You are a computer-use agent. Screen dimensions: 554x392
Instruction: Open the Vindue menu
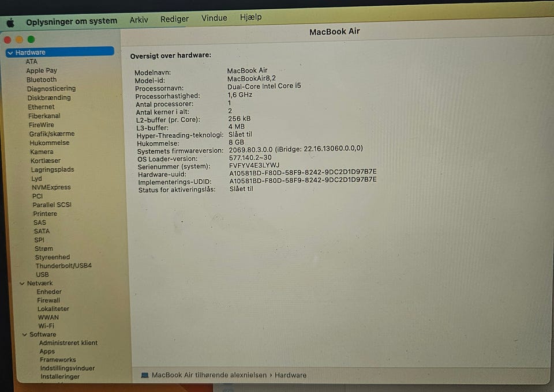coord(214,18)
